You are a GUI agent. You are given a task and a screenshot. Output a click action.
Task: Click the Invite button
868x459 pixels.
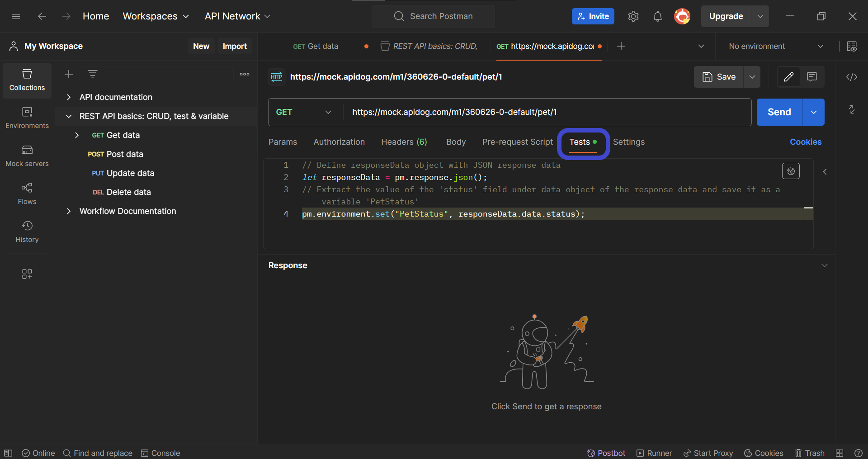pyautogui.click(x=593, y=16)
